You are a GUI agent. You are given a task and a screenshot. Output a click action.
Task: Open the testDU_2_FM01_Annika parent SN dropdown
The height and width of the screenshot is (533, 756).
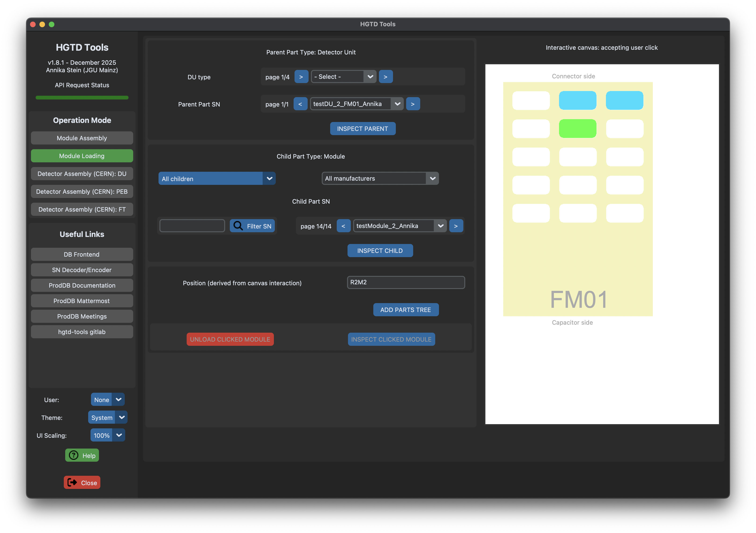[357, 104]
